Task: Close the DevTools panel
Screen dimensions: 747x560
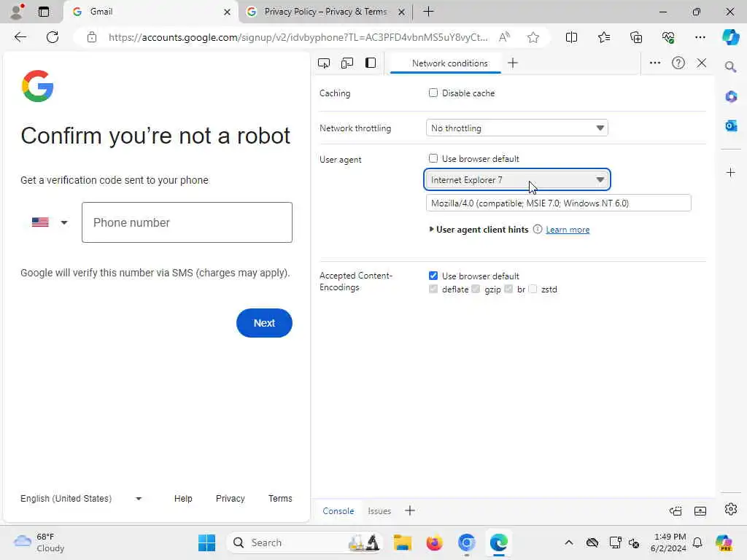Action: click(701, 63)
